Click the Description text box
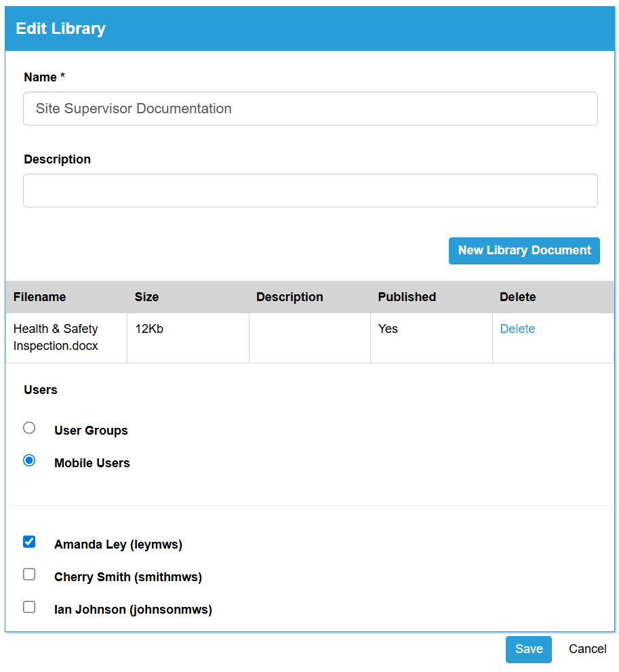The image size is (619, 672). [x=310, y=191]
